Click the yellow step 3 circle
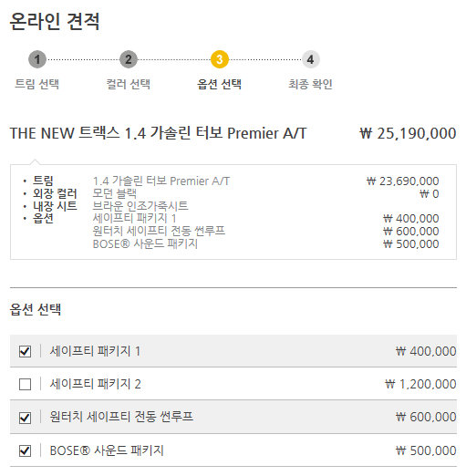The width and height of the screenshot is (466, 476). pos(220,59)
